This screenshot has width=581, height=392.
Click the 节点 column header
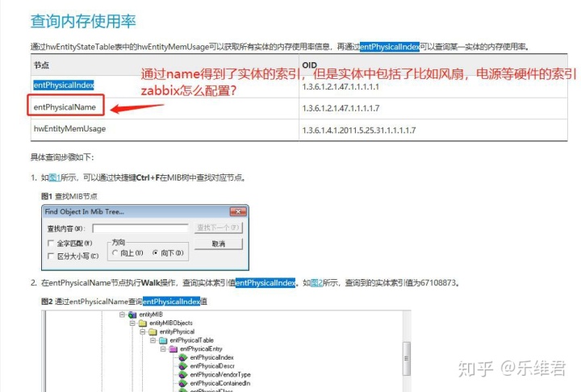point(41,65)
